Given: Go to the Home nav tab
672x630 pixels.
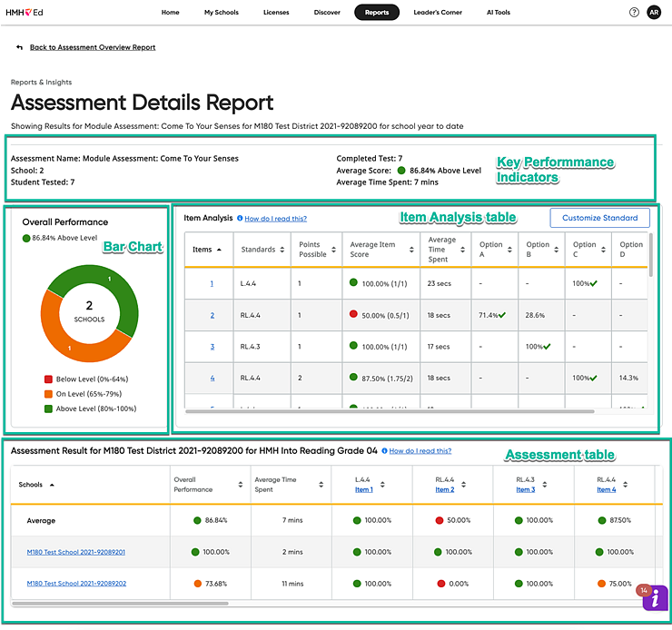Looking at the screenshot, I should pyautogui.click(x=170, y=13).
